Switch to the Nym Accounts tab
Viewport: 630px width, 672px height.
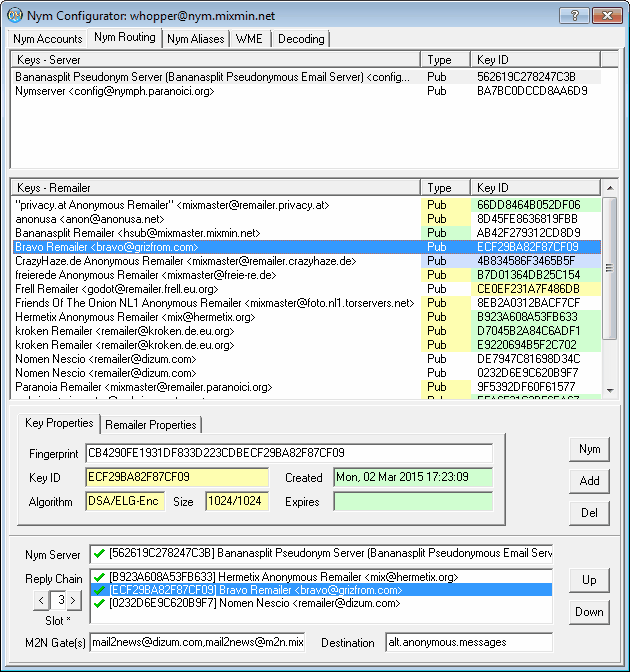click(47, 39)
